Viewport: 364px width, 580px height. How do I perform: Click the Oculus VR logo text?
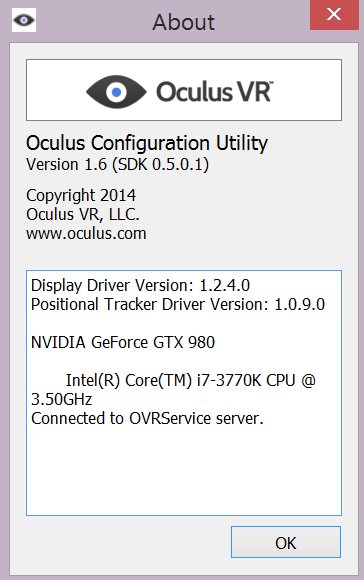pos(215,91)
